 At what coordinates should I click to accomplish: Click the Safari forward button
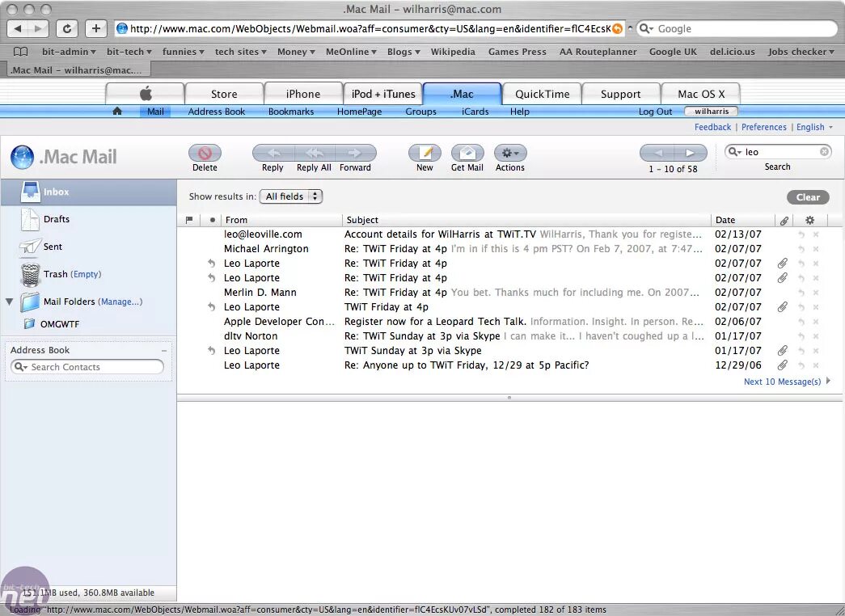[38, 28]
